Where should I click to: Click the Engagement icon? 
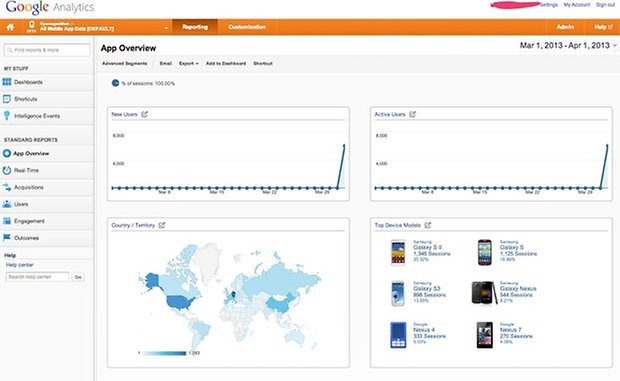point(7,221)
